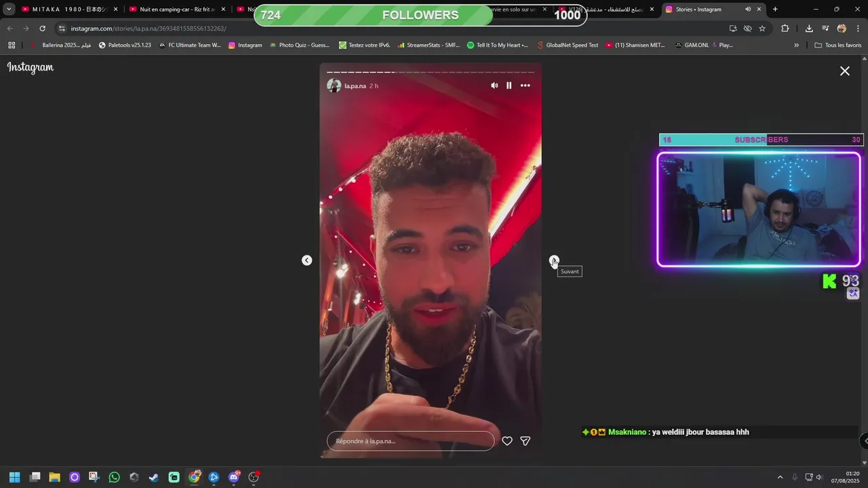Open a new browser tab
Screen dimensions: 868x488
click(x=775, y=9)
